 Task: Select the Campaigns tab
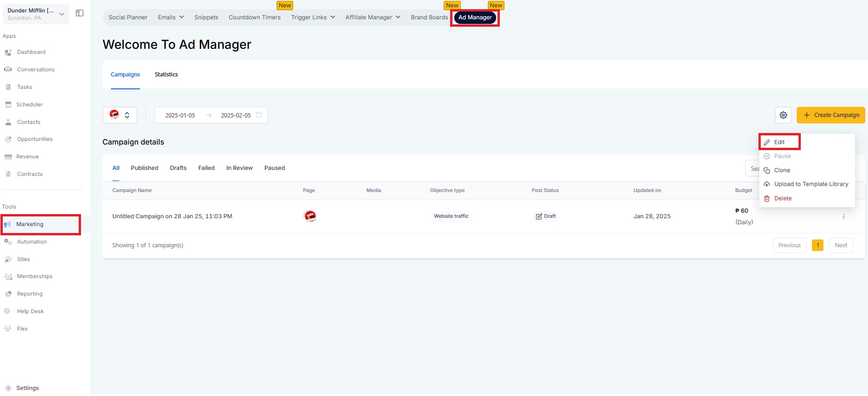pos(125,75)
